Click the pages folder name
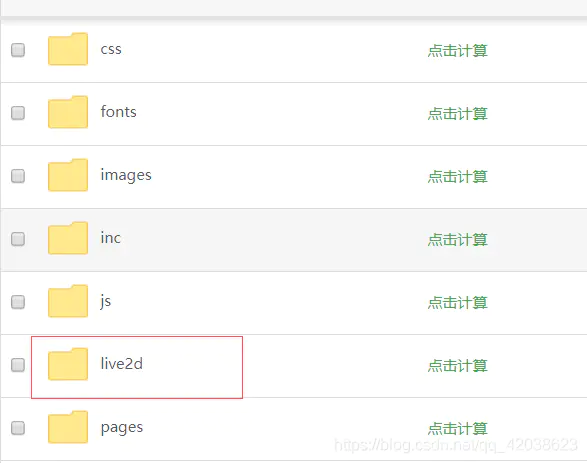The height and width of the screenshot is (463, 587). tap(122, 427)
